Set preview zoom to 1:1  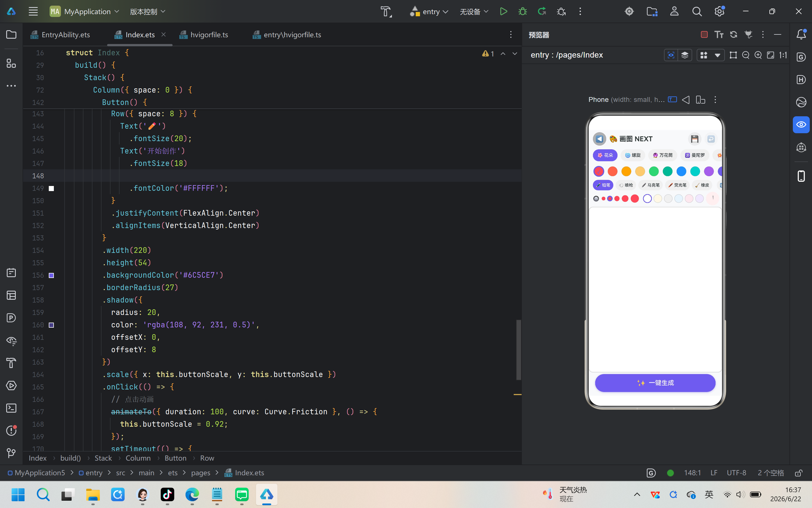[x=783, y=55]
